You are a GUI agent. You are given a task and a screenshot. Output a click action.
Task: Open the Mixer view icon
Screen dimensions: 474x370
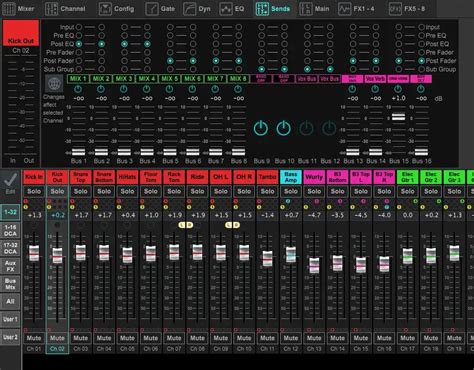coord(9,9)
